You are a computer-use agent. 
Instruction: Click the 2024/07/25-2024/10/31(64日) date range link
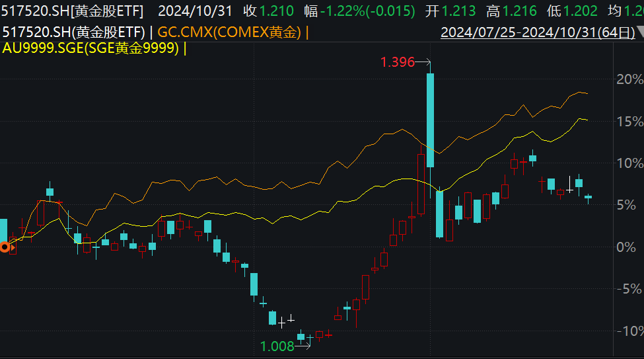pos(538,32)
